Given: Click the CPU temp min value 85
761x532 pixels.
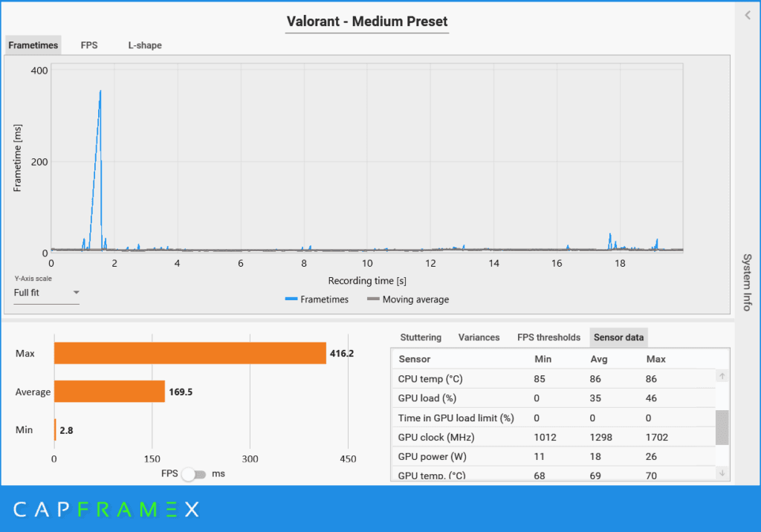Looking at the screenshot, I should point(540,379).
